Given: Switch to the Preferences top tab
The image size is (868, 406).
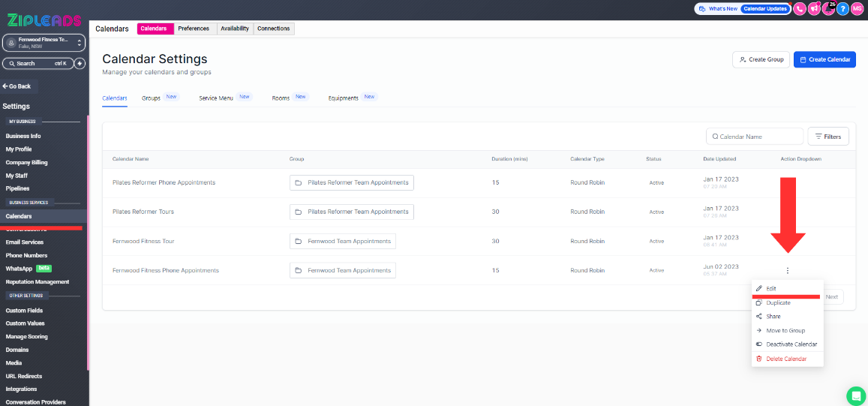Looking at the screenshot, I should [194, 29].
